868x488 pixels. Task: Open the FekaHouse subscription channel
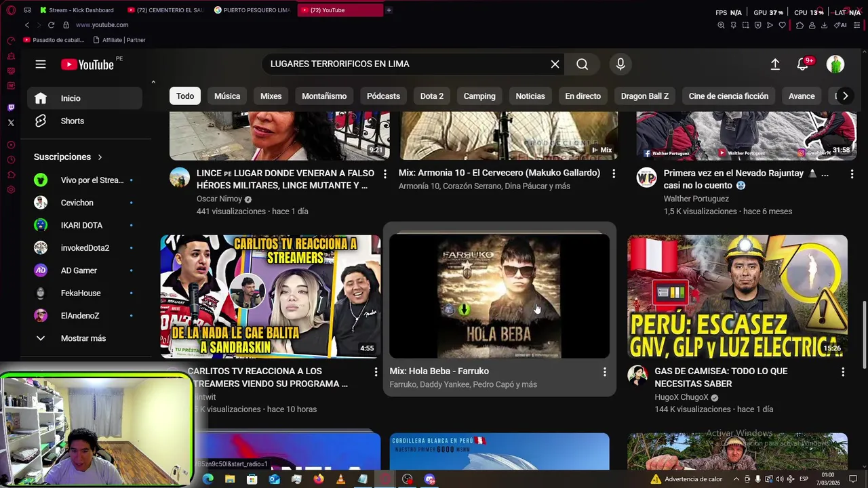(85, 293)
